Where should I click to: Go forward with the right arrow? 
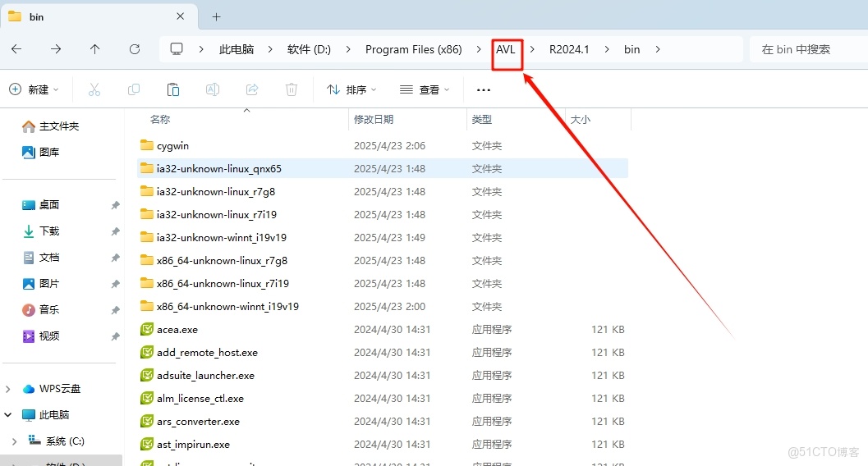[56, 49]
